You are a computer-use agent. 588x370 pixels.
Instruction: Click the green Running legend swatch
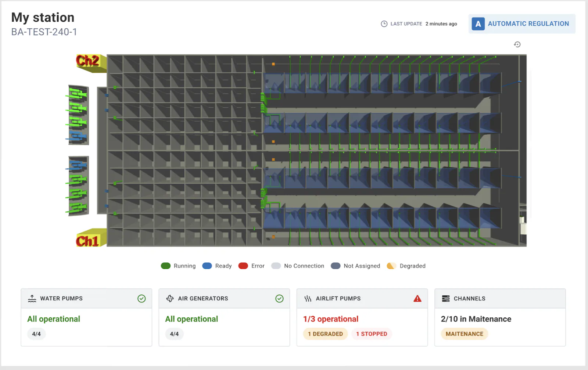[x=166, y=266]
